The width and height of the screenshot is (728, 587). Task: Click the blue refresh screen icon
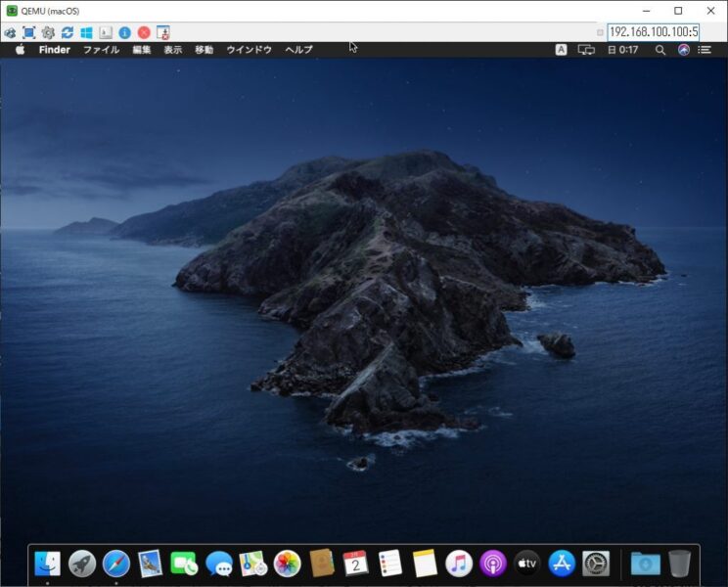tap(68, 33)
